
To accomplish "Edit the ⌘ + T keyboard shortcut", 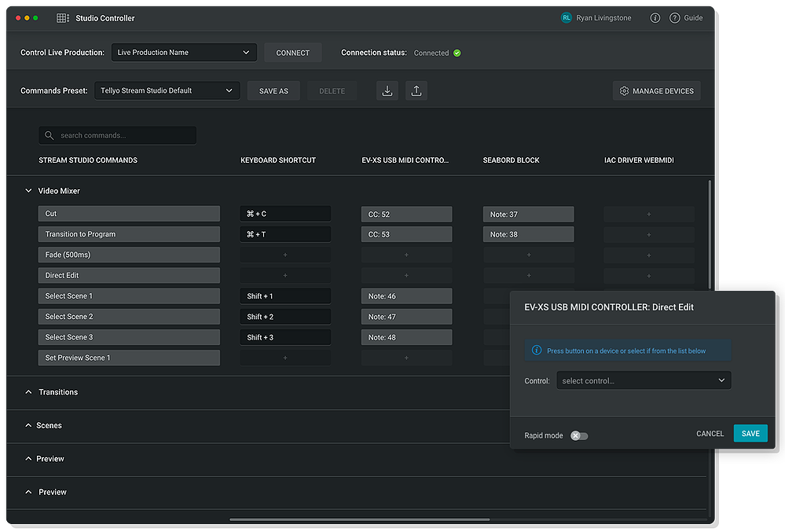I will tap(285, 234).
